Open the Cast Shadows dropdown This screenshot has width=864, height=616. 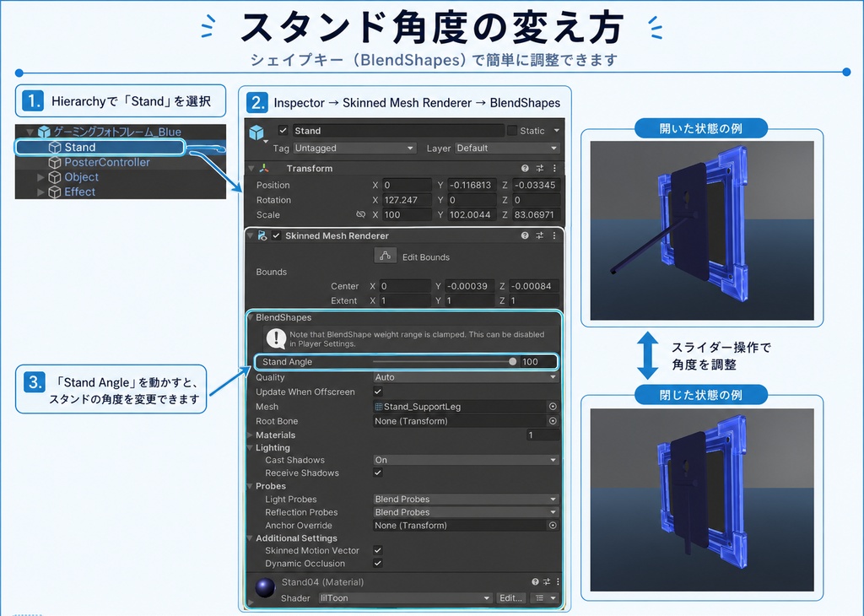click(466, 460)
